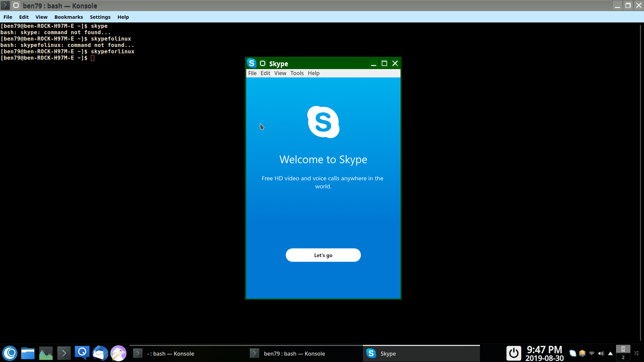Maximize the Skype window

(384, 63)
